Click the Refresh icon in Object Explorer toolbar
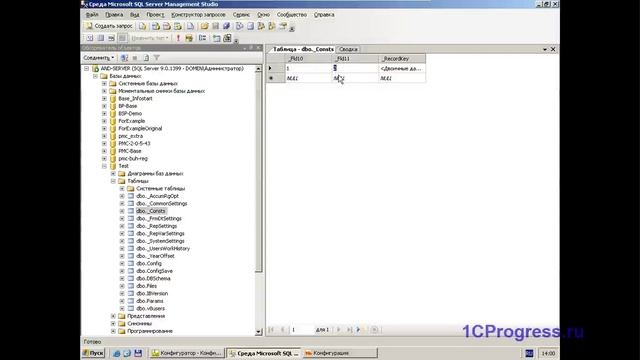This screenshot has width=640, height=360. (146, 58)
